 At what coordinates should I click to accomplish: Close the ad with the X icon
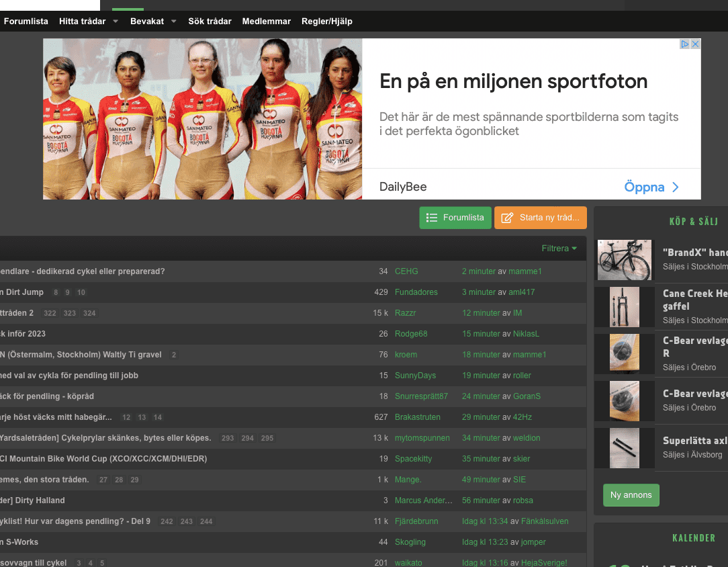696,44
